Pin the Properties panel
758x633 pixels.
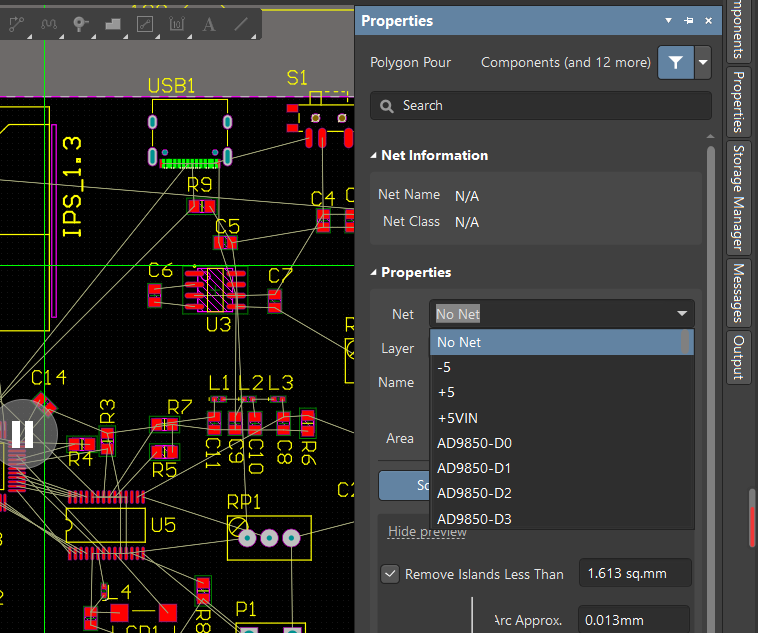(688, 21)
